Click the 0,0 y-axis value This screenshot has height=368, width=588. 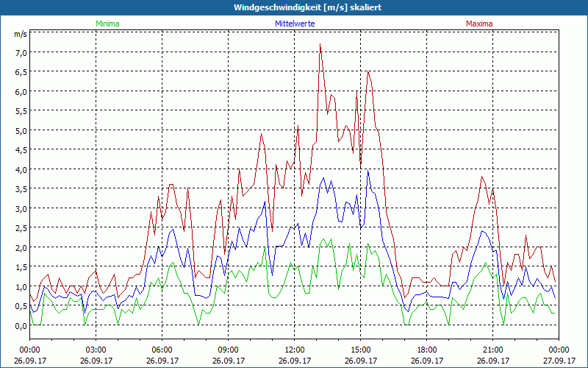coord(21,326)
